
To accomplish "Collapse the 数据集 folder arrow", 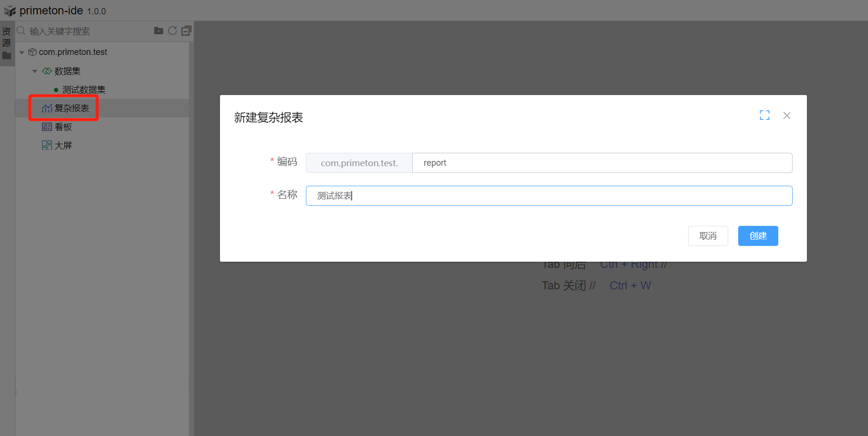I will [35, 72].
